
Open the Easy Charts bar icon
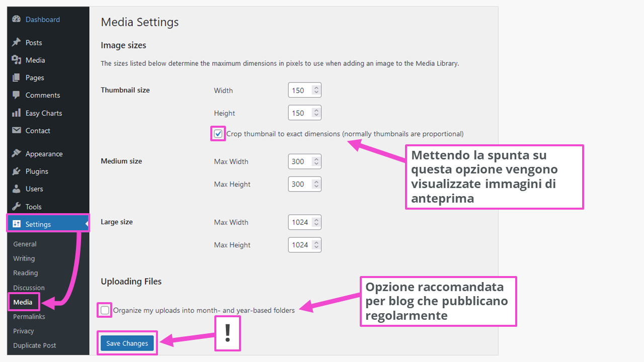click(16, 113)
